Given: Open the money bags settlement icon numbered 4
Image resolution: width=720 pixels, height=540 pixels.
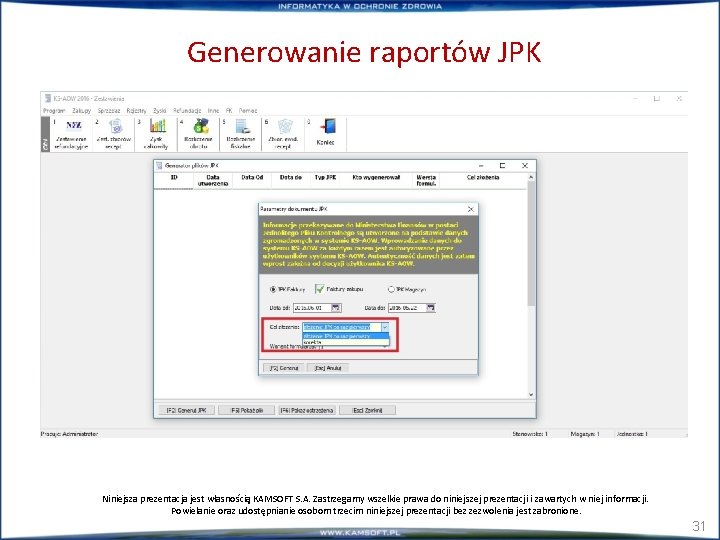Looking at the screenshot, I should pos(201,126).
